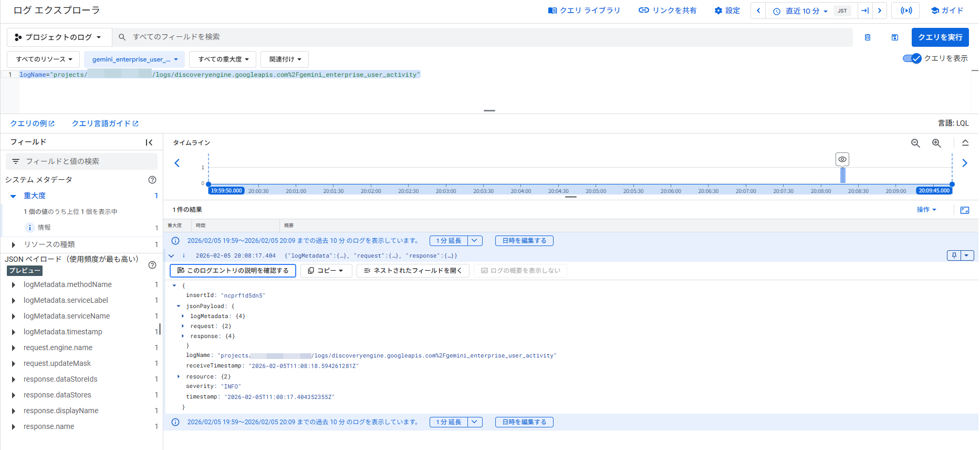980x450 pixels.
Task: Collapse the severity field group
Action: click(13, 196)
